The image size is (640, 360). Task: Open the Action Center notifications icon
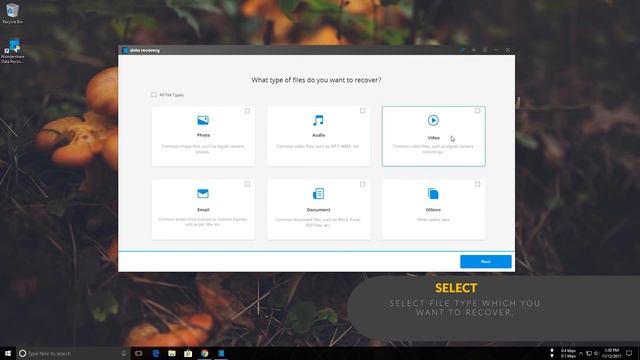pos(629,353)
